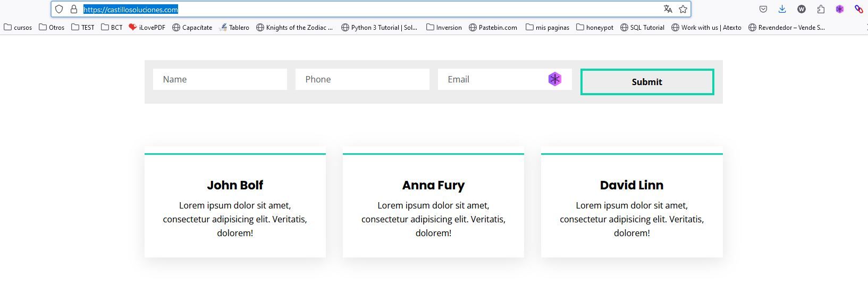Open the Firefox downloads panel

[782, 9]
